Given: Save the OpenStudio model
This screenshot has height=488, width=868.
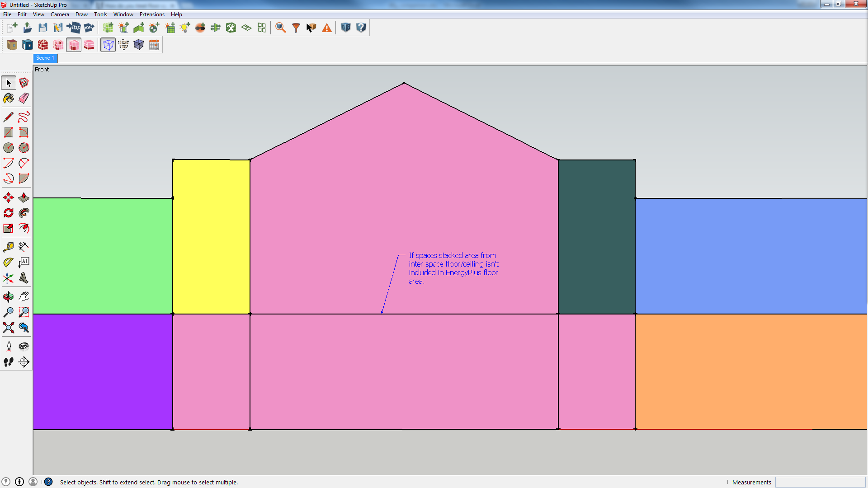Looking at the screenshot, I should pyautogui.click(x=43, y=28).
